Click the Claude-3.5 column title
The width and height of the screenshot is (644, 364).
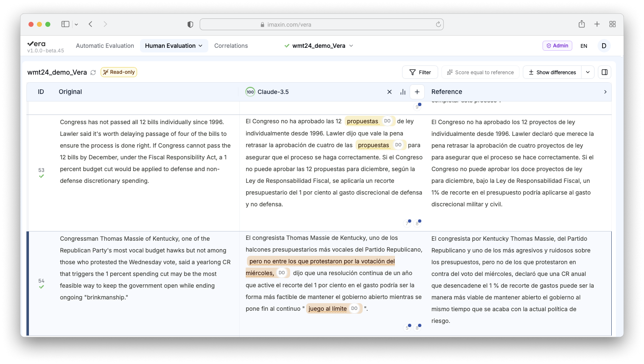273,92
